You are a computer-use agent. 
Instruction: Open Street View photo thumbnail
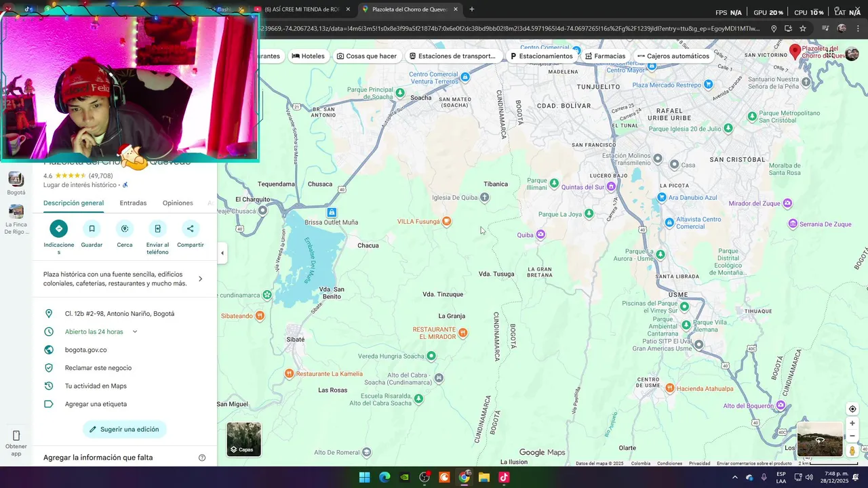[820, 439]
